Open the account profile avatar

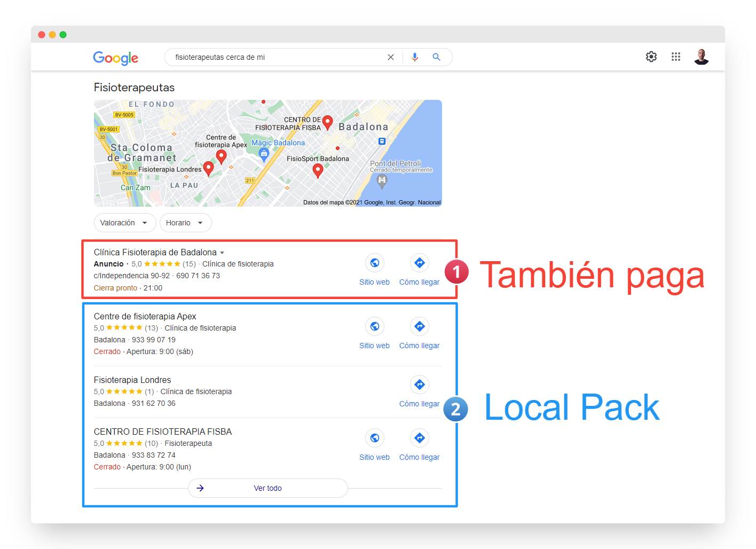(702, 57)
